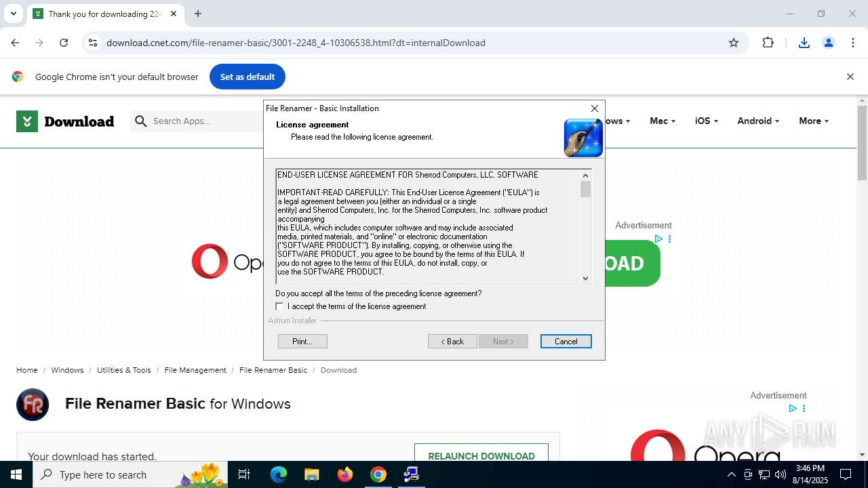
Task: Cancel the File Renamer installation
Action: click(566, 342)
